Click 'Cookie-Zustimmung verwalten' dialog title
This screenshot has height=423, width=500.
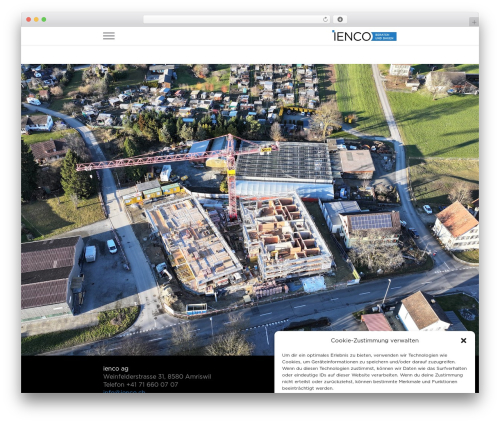(375, 340)
